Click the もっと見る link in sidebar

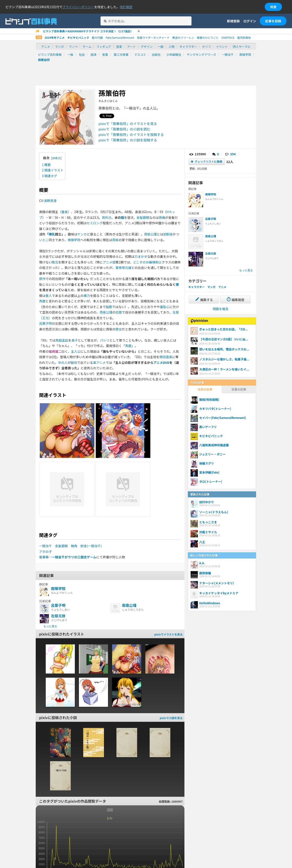pos(246,270)
